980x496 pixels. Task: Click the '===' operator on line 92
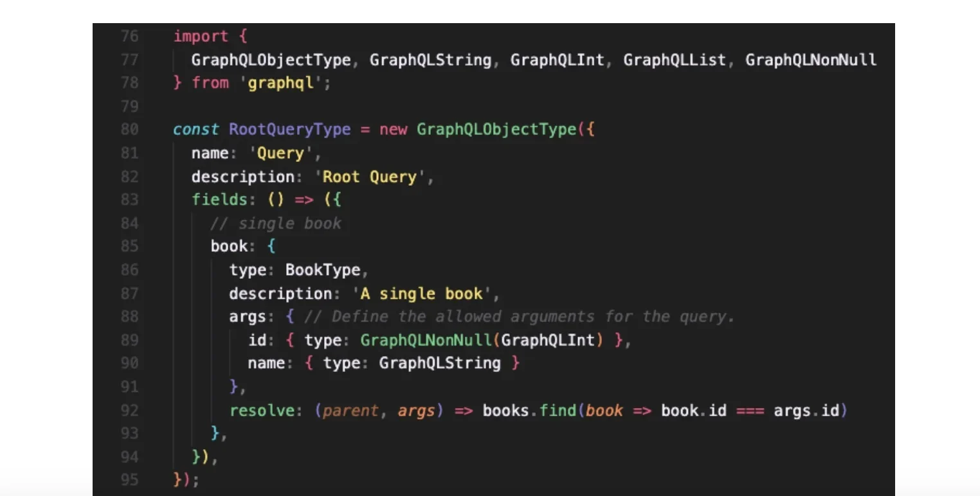tap(750, 410)
